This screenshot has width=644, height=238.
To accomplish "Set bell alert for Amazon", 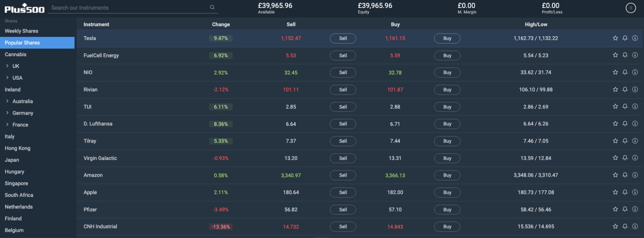I will (625, 175).
